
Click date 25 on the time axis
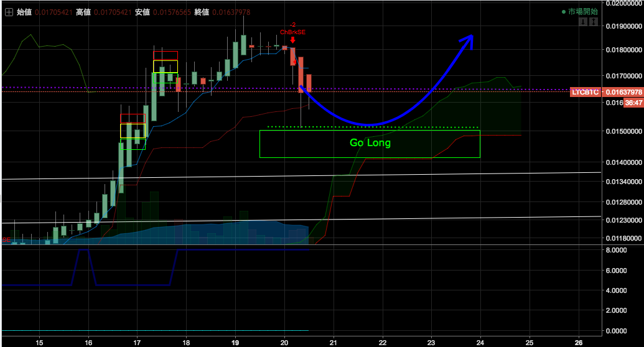coord(530,343)
